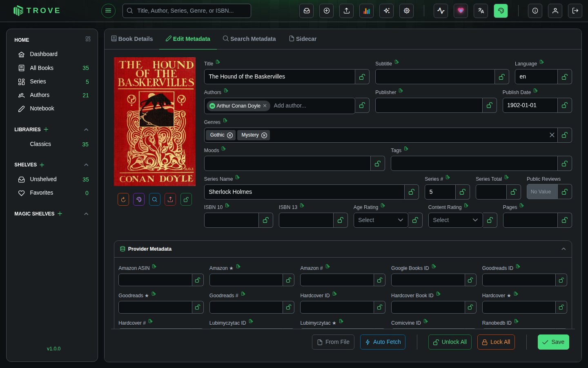Click the Hound of the Baskervilles cover image
The width and height of the screenshot is (588, 368).
tap(155, 122)
